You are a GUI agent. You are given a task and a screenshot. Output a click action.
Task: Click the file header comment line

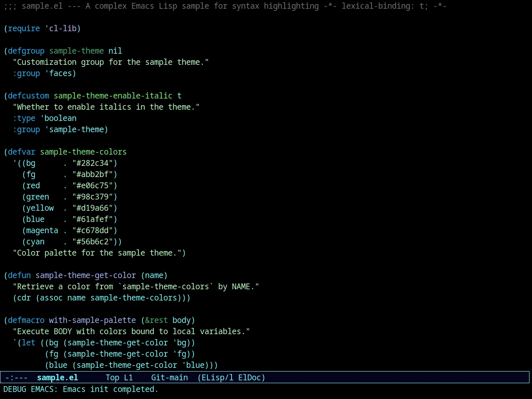(x=225, y=6)
